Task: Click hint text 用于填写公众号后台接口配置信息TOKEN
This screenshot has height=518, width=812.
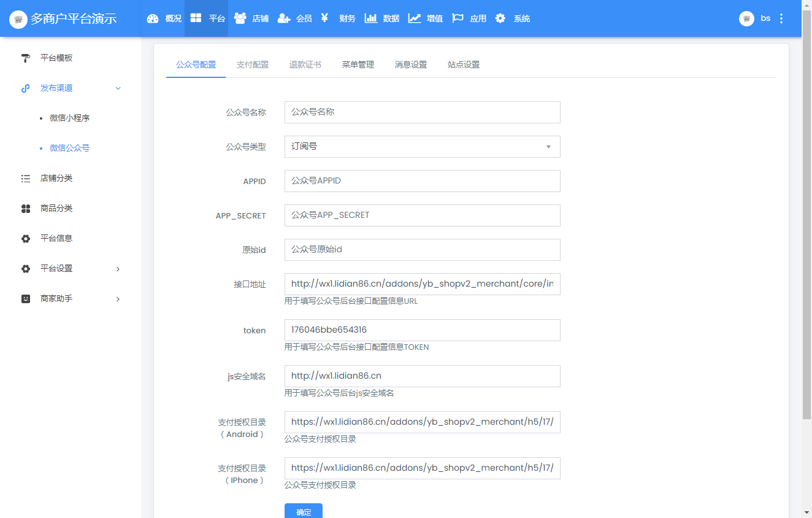Action: 356,347
